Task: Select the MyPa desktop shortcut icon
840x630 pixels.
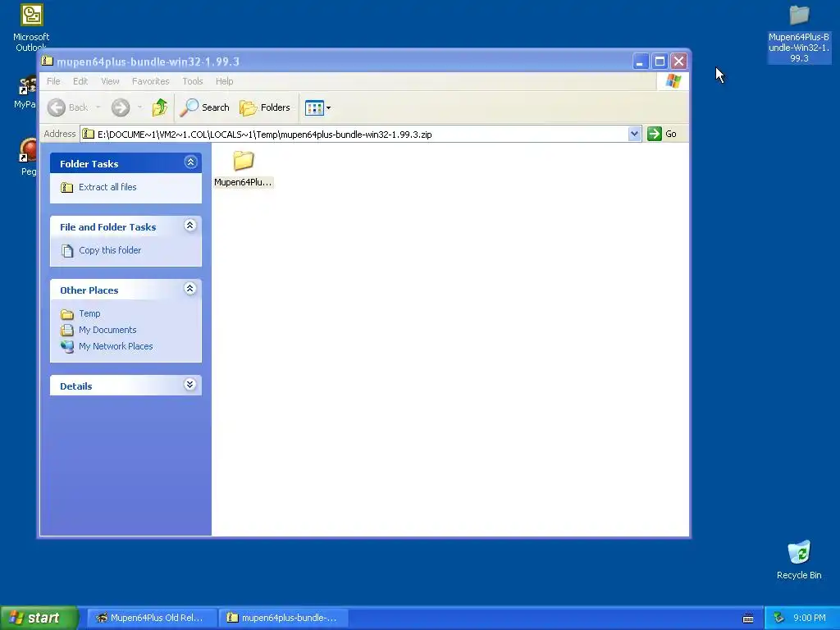Action: (x=25, y=92)
